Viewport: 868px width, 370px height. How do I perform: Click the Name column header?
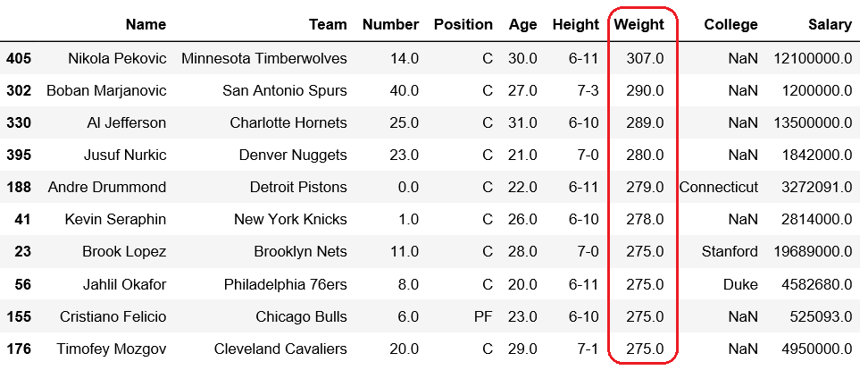coord(146,24)
